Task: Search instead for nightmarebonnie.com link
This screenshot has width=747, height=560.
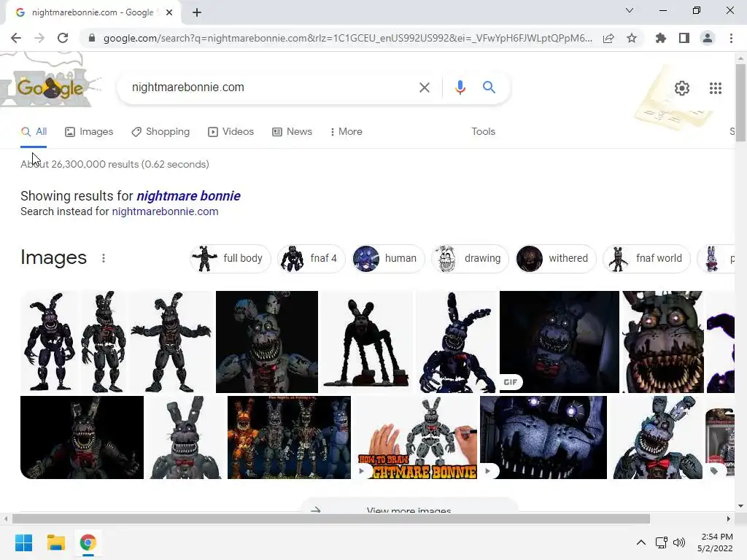Action: [165, 211]
